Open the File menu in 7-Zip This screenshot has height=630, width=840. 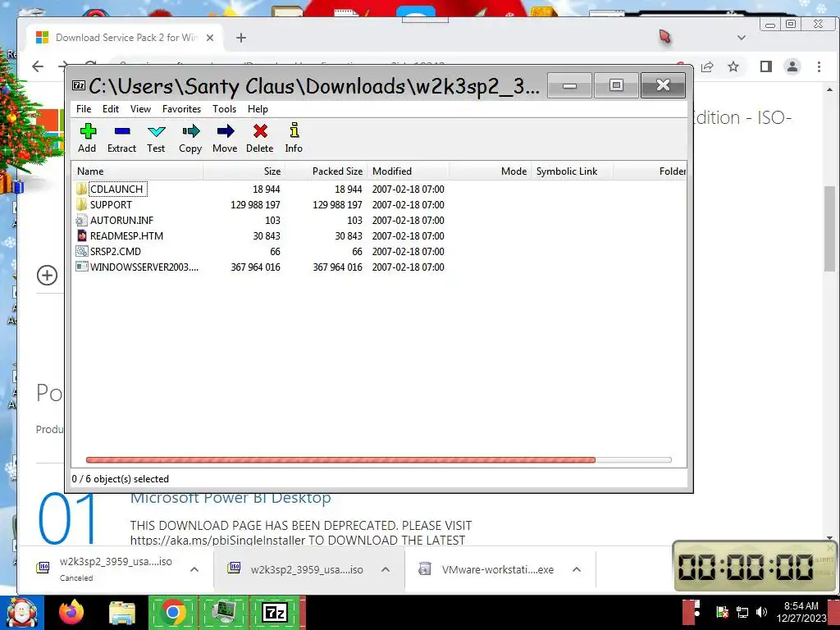point(84,109)
